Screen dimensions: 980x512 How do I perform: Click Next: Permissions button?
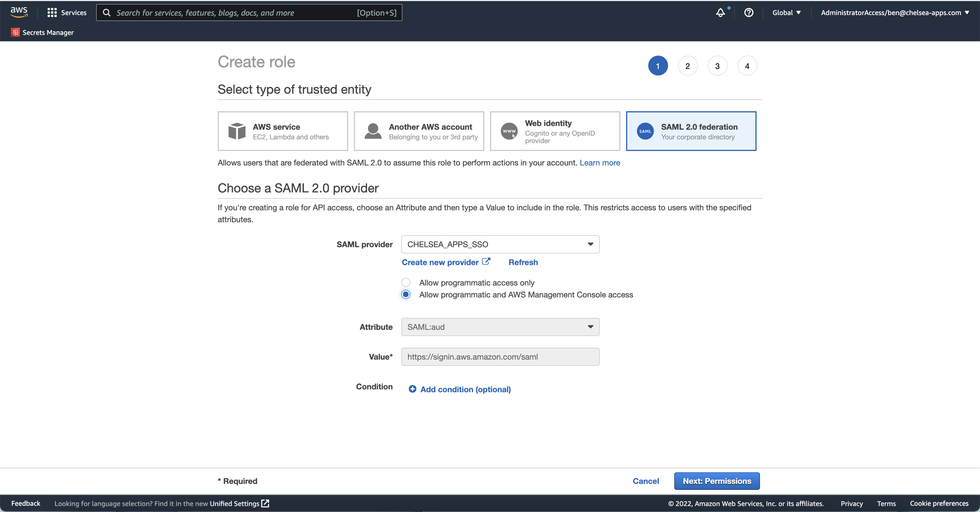717,481
